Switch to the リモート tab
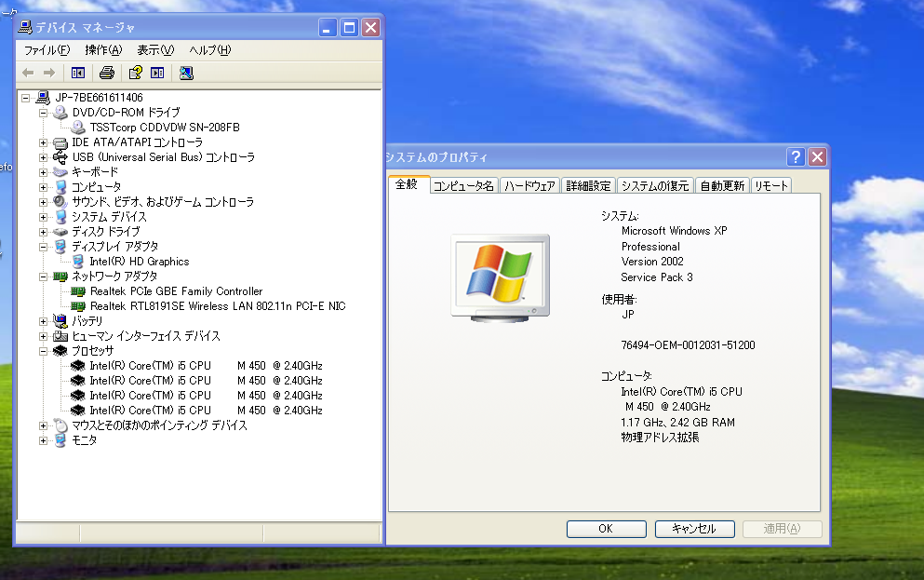 click(x=770, y=185)
